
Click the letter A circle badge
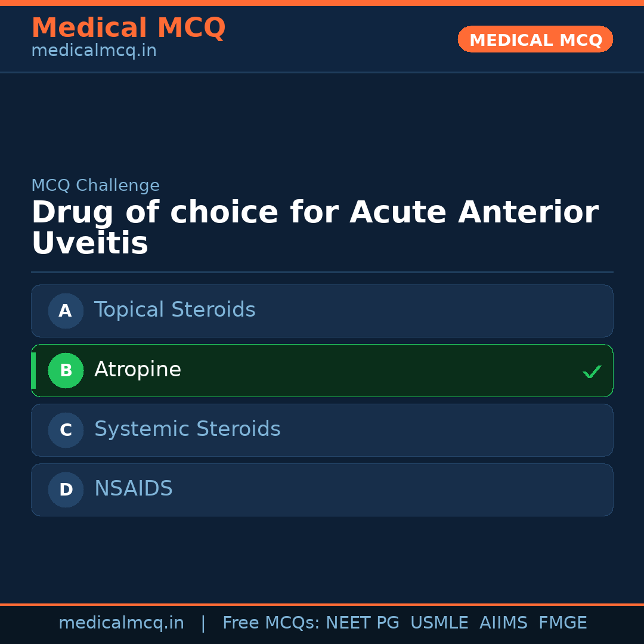pos(66,311)
